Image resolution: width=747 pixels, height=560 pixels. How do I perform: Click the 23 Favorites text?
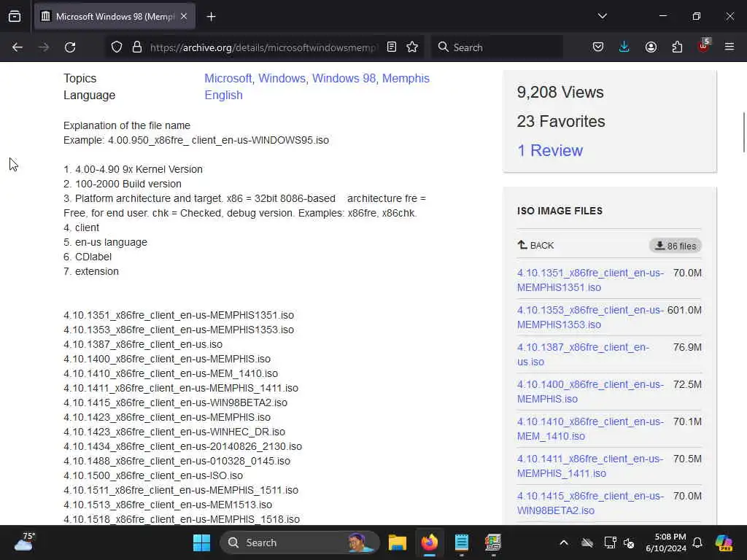pyautogui.click(x=561, y=122)
